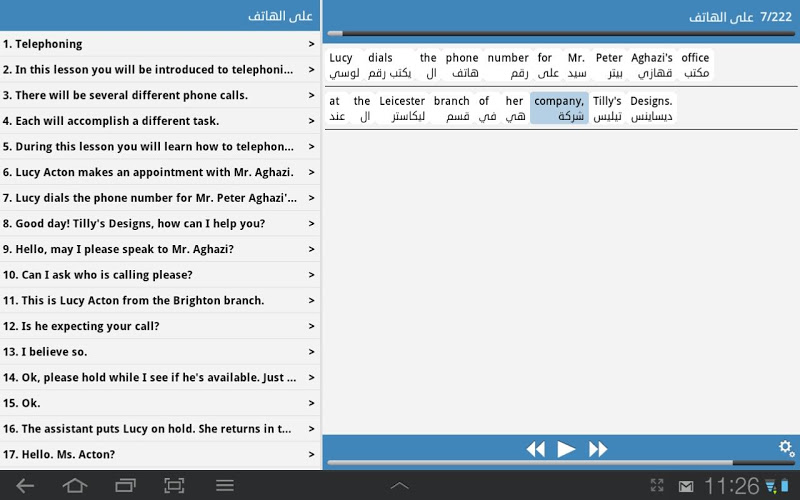800x500 pixels.
Task: Open the settings gear icon
Action: pyautogui.click(x=786, y=448)
